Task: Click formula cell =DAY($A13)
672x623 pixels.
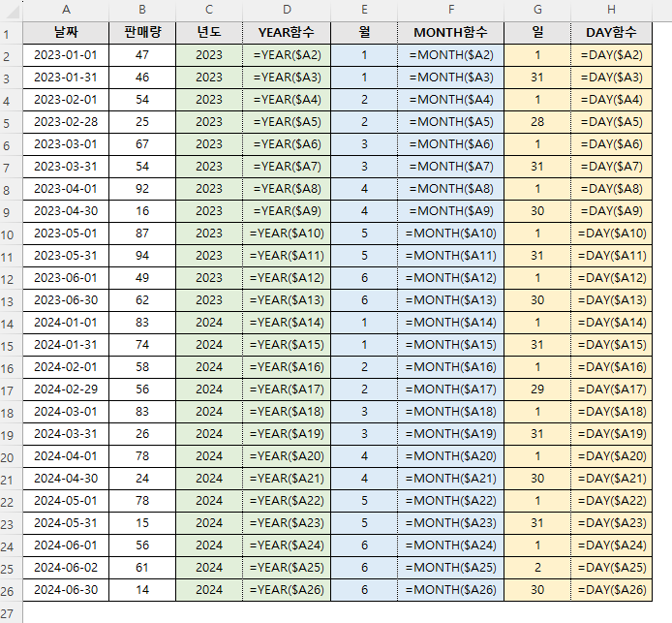Action: [612, 300]
